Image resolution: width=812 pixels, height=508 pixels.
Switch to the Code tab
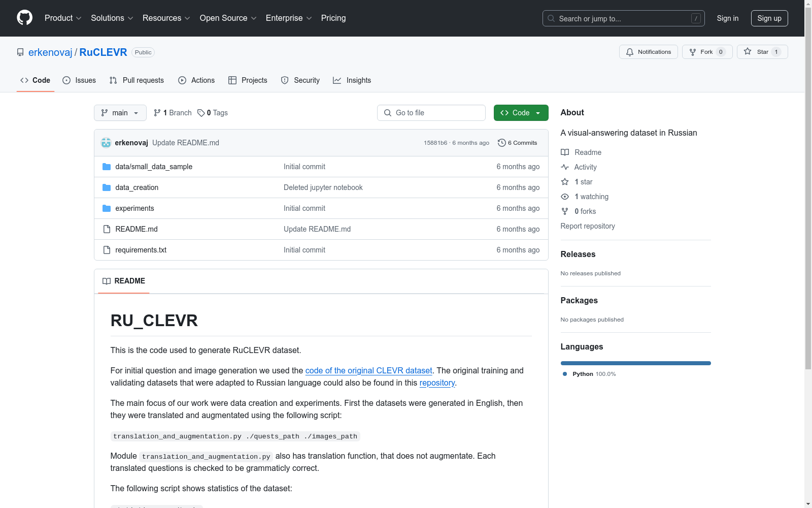pos(36,80)
